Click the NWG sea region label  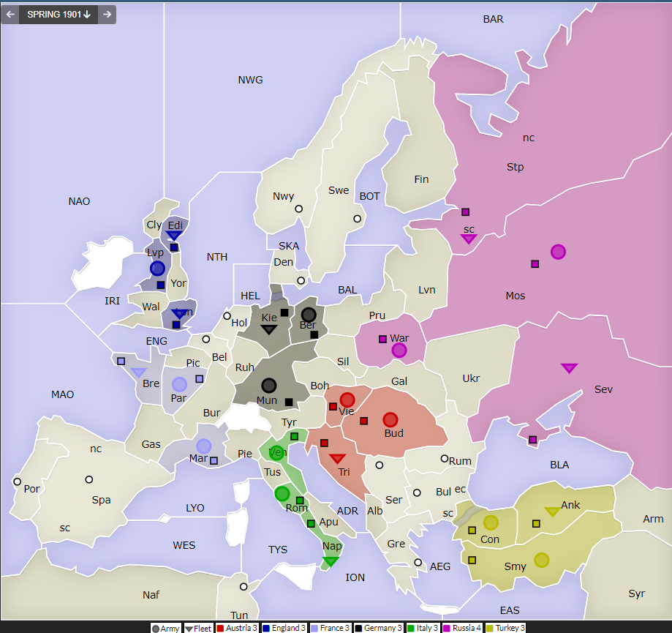250,80
